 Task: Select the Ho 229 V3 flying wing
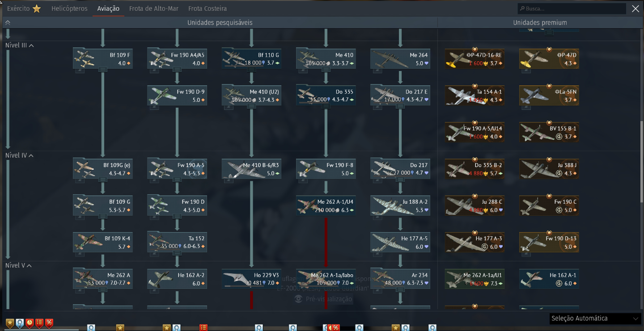pos(251,279)
